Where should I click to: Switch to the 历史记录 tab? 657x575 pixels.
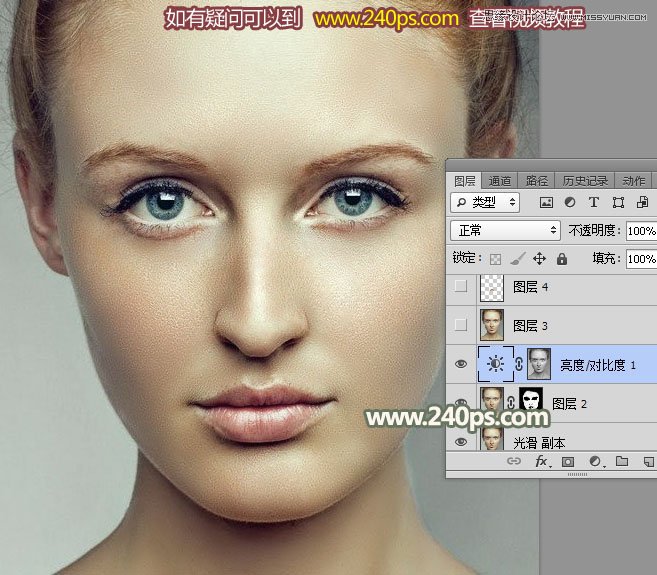coord(584,181)
